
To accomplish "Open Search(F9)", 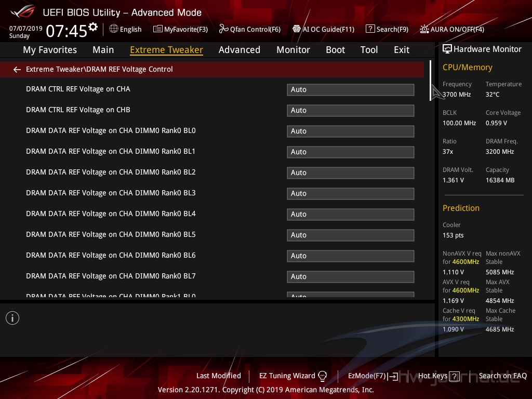I will (392, 29).
